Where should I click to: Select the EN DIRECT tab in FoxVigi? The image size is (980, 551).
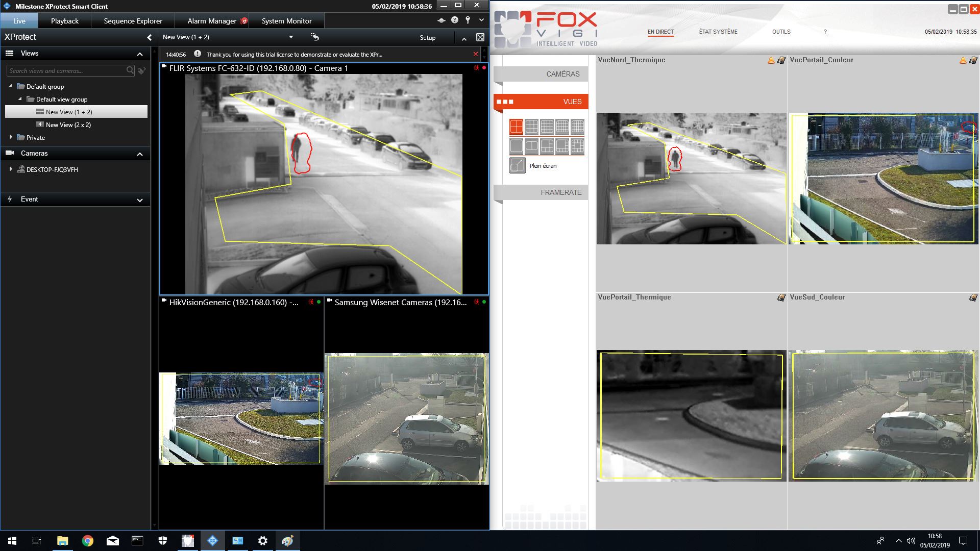[660, 32]
